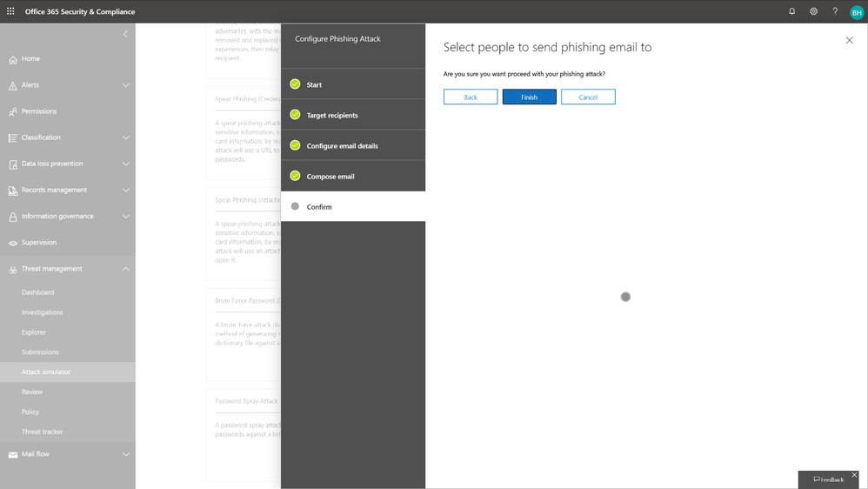Collapse the Threat management section
The height and width of the screenshot is (489, 868).
coord(125,269)
